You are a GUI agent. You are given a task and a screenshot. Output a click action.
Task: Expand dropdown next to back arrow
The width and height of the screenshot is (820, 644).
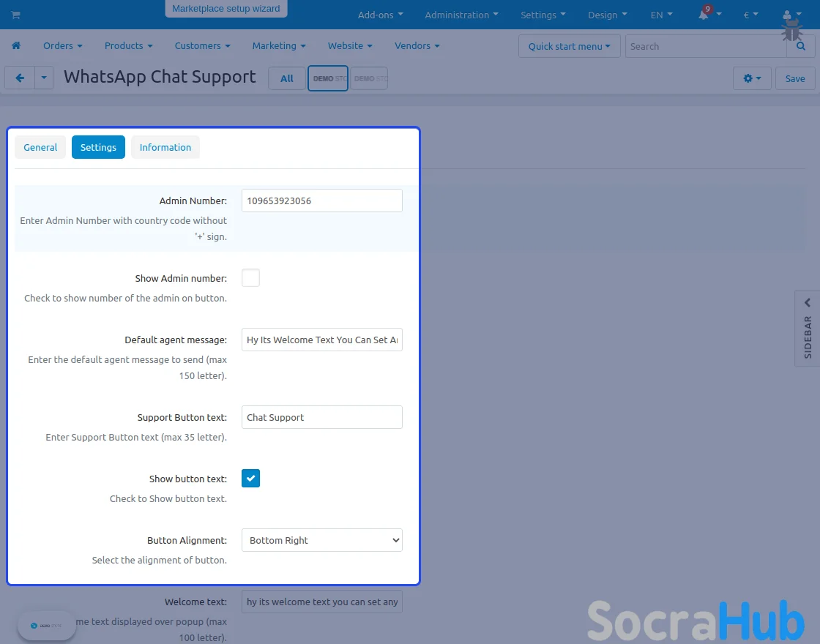(44, 78)
